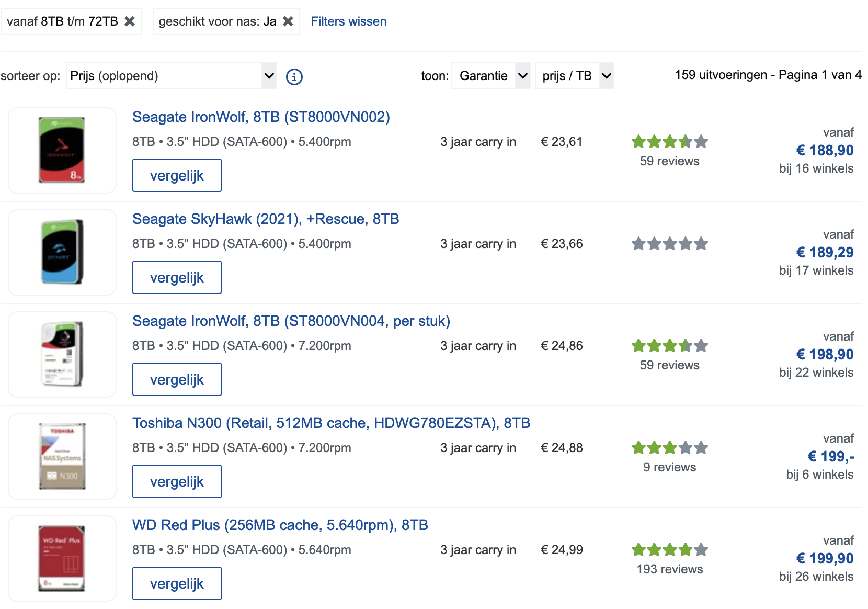Open the Seagate SkyHawk (2021) product link

point(266,219)
